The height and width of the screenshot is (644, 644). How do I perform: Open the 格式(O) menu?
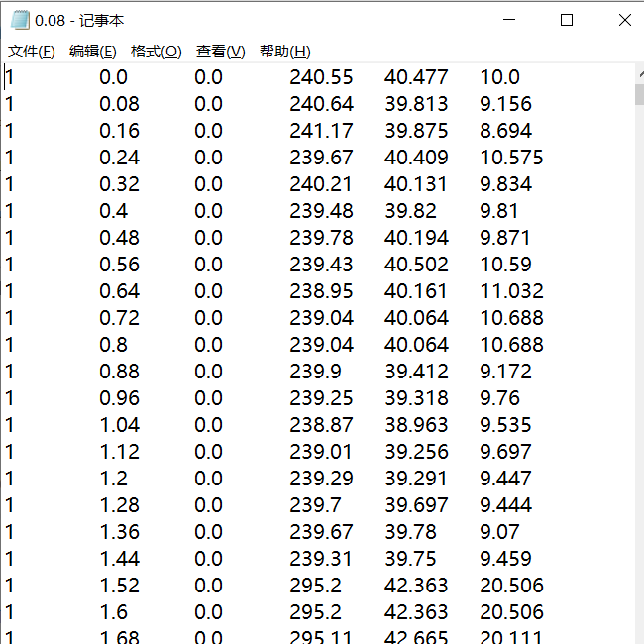coord(157,52)
